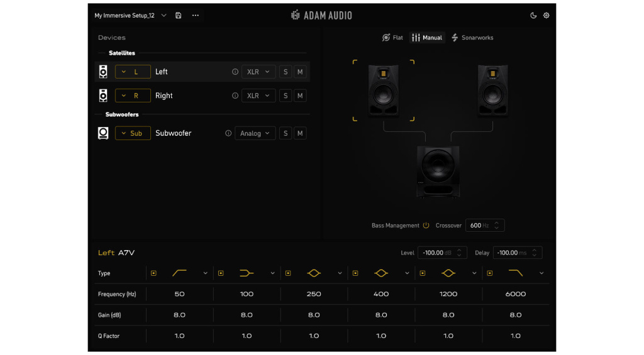Select the low-pass filter shape at 6000 Hz
The width and height of the screenshot is (644, 355).
click(x=516, y=273)
